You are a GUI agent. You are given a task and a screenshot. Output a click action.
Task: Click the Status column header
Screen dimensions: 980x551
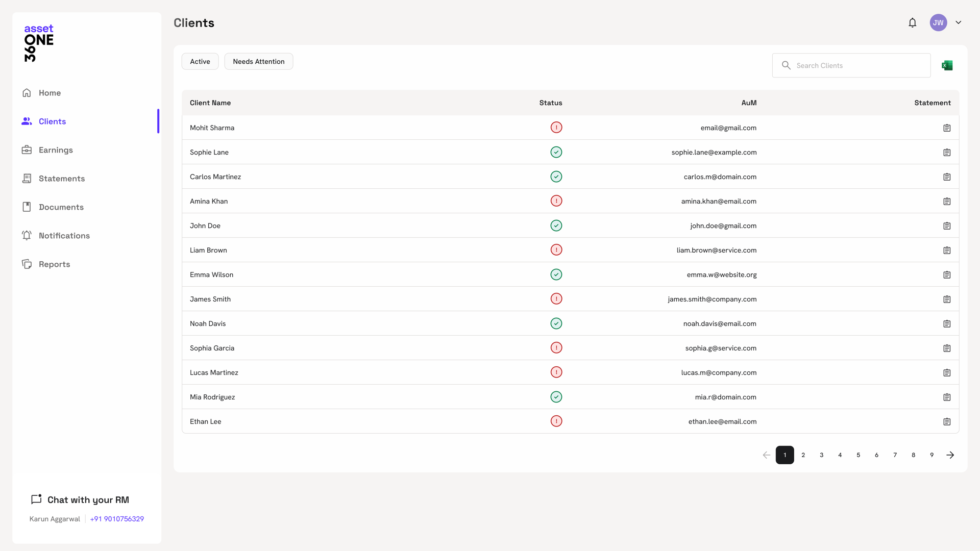[x=551, y=103]
